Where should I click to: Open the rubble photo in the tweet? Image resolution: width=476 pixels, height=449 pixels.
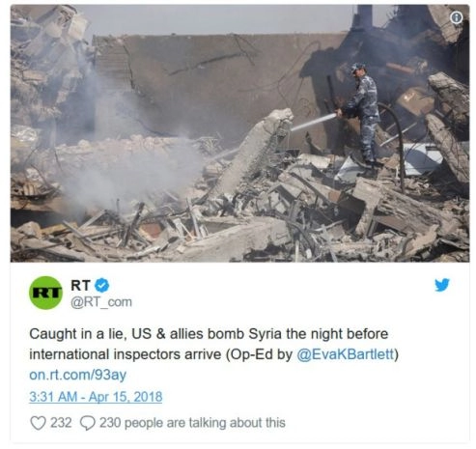pyautogui.click(x=239, y=133)
